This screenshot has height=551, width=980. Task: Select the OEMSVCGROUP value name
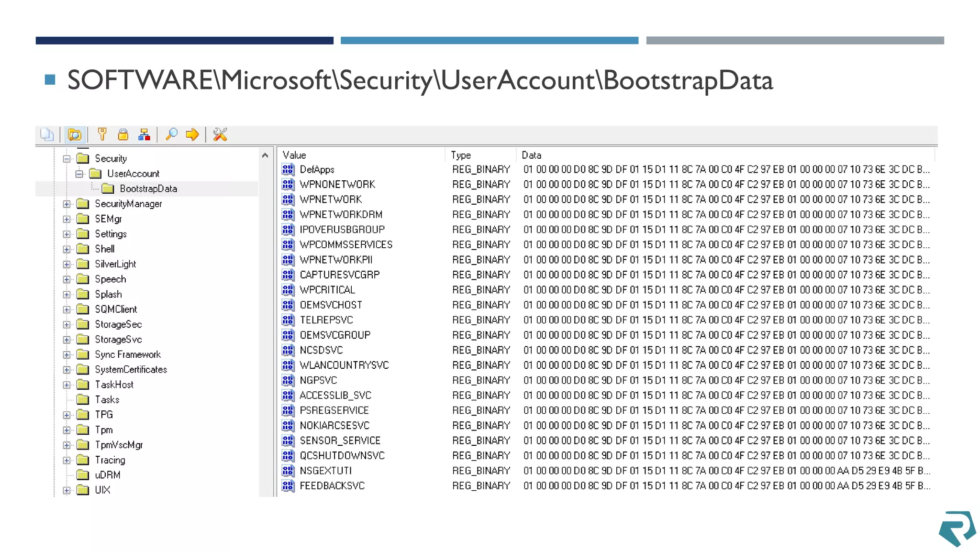click(335, 335)
